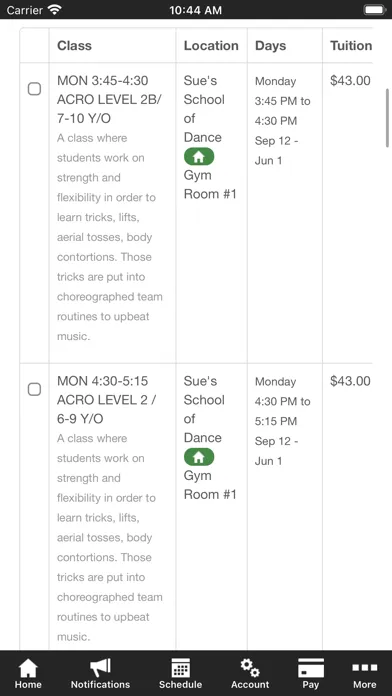Viewport: 392px width, 696px height.
Task: Select the Tuition column header
Action: pos(351,46)
